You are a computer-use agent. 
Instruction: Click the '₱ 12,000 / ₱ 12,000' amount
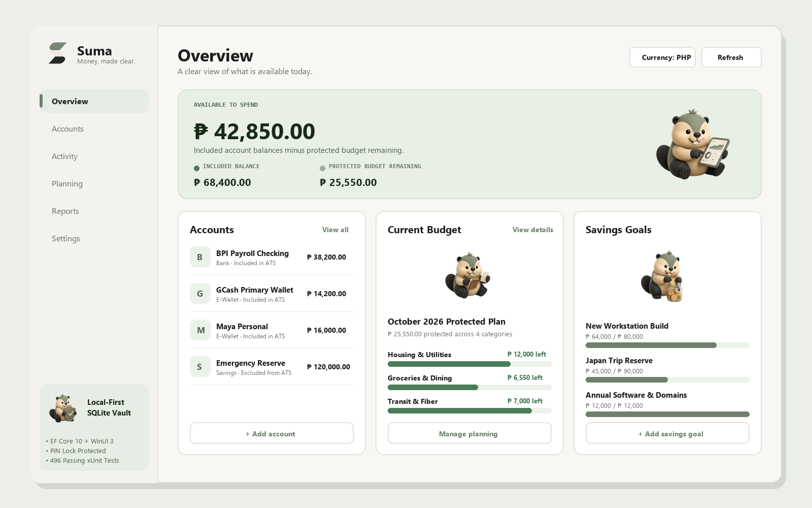point(614,405)
